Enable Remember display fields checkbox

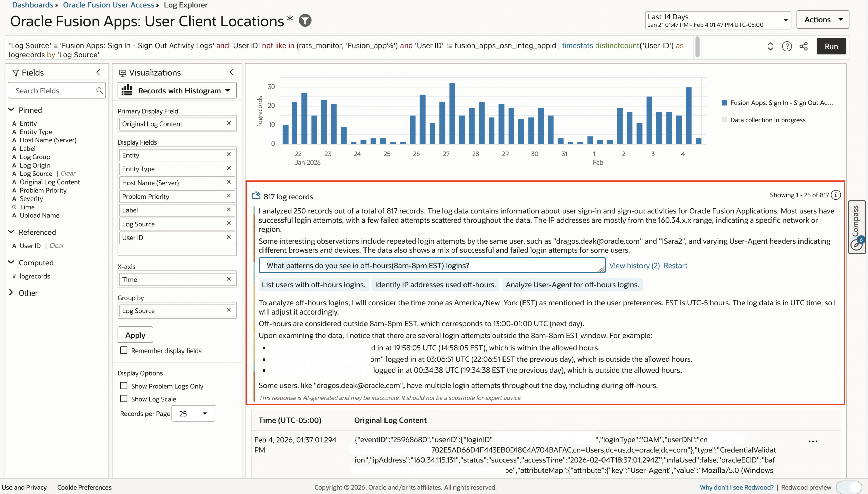pos(124,350)
